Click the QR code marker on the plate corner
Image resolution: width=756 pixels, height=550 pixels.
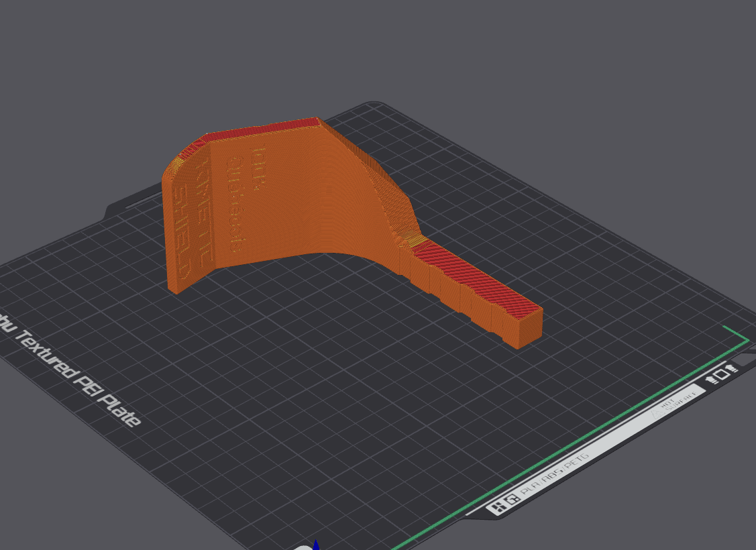coord(511,499)
